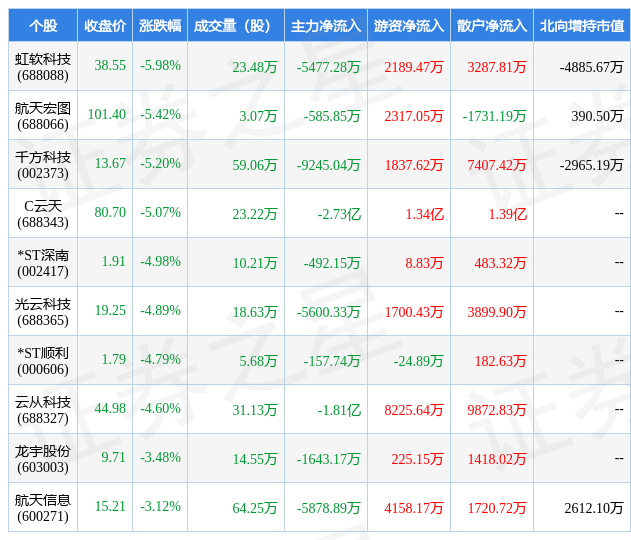Select stock 航天信息 (600271)
Screen dimensions: 631x540
[43, 508]
